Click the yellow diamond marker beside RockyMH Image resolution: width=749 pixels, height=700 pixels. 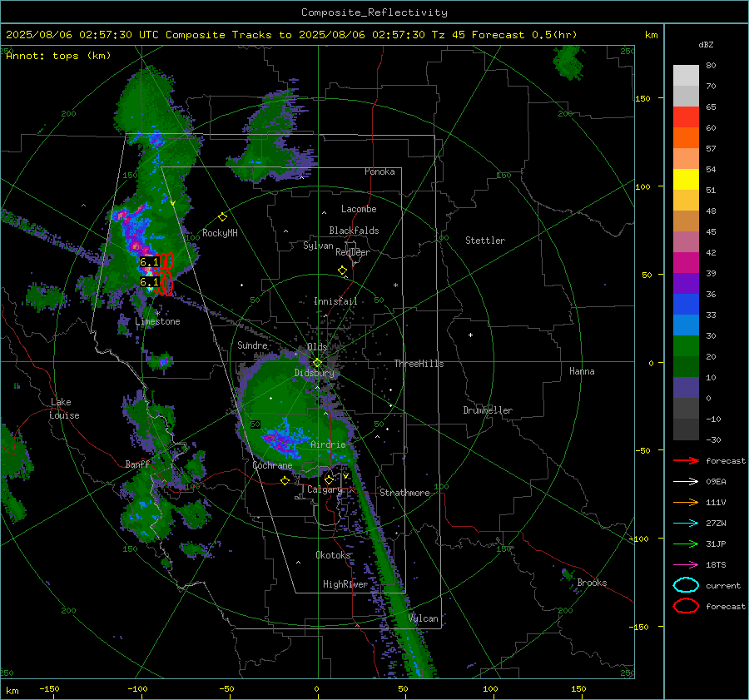point(222,217)
